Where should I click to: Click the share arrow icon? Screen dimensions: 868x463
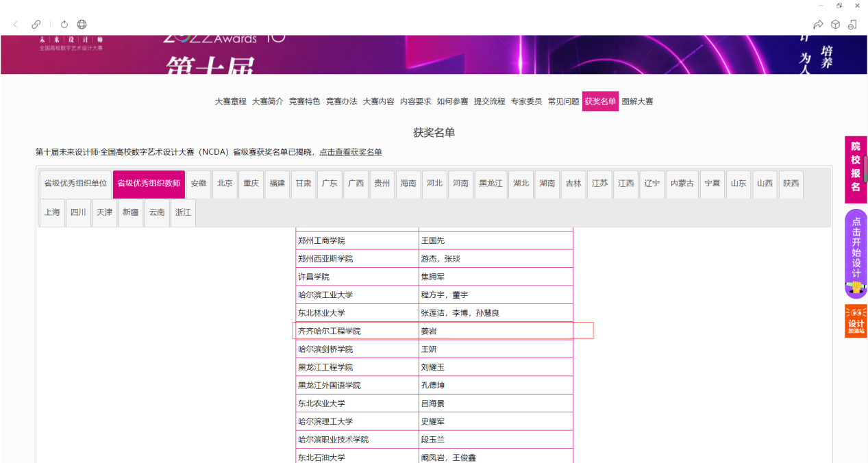pos(817,25)
